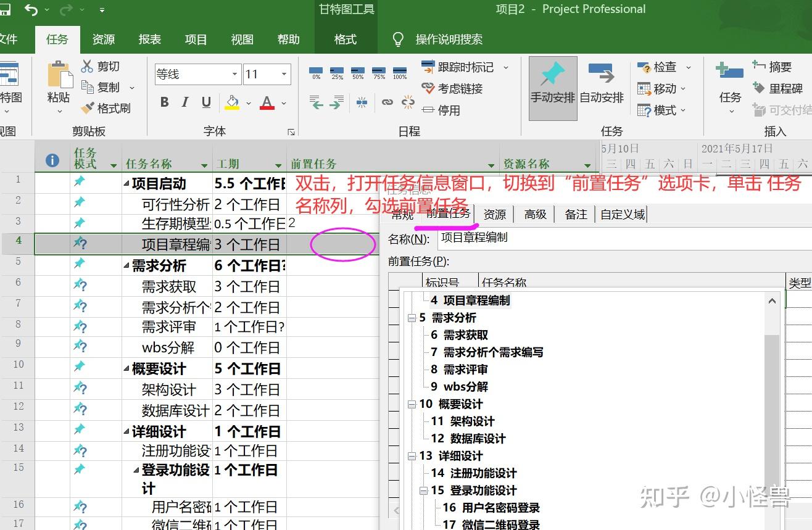Select 6 需求获取 in predecessor list
Screen dimensions: 812x530
click(460, 335)
